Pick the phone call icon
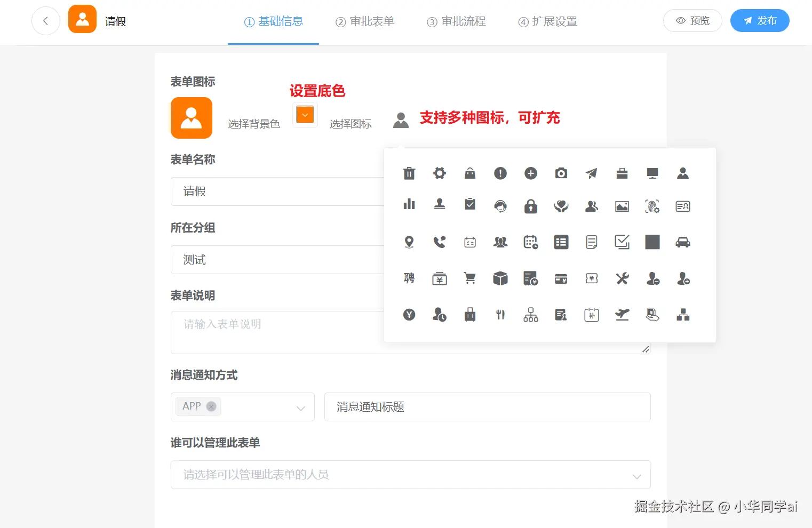Screen dimensions: 812x528 point(440,242)
